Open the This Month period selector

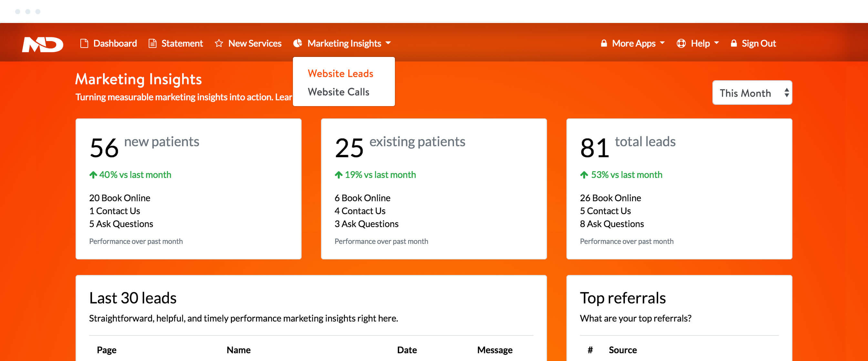tap(752, 93)
